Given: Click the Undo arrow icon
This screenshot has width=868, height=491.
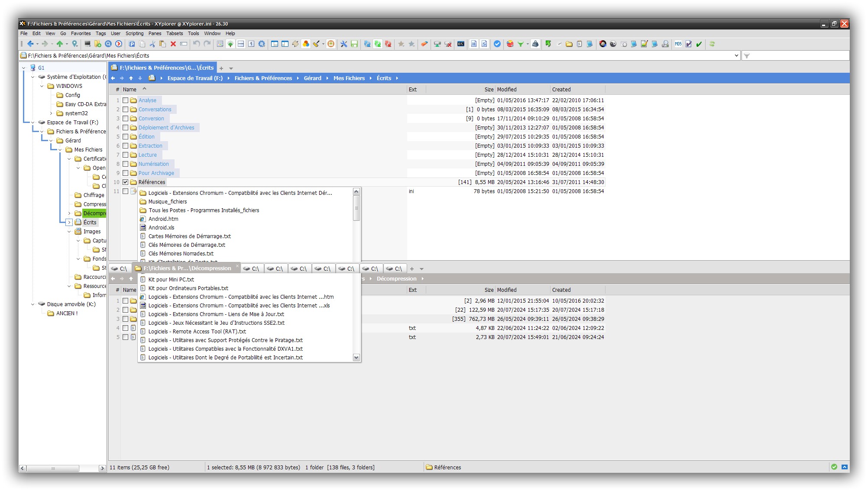Looking at the screenshot, I should pyautogui.click(x=196, y=44).
